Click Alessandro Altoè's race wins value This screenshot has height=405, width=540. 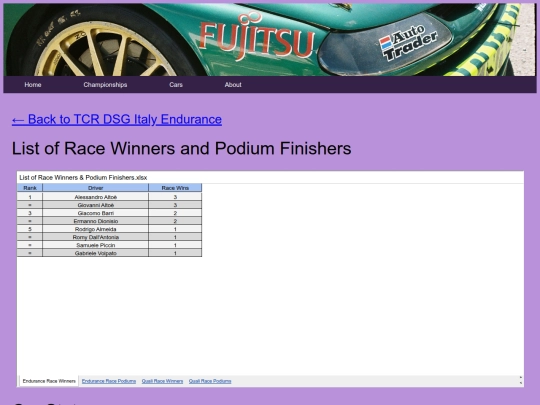point(175,197)
